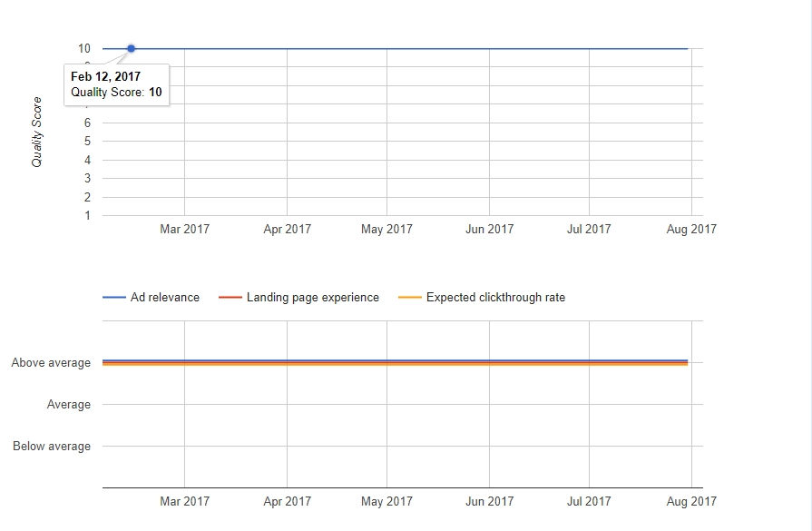
Task: Click the 'Below average' axis label
Action: pos(51,447)
